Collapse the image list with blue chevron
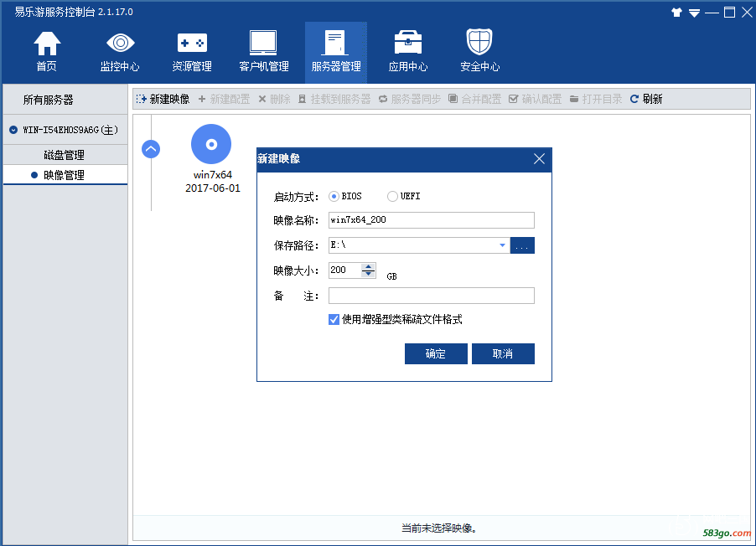 151,149
